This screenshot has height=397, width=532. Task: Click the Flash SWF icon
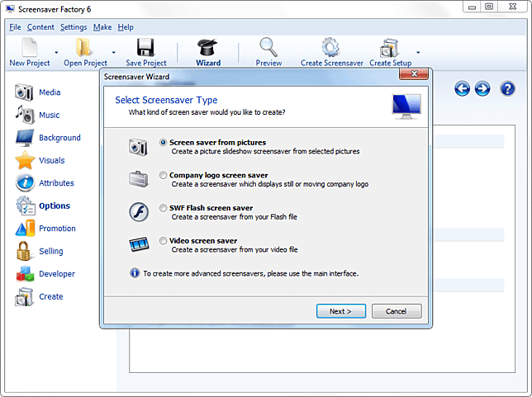(139, 212)
